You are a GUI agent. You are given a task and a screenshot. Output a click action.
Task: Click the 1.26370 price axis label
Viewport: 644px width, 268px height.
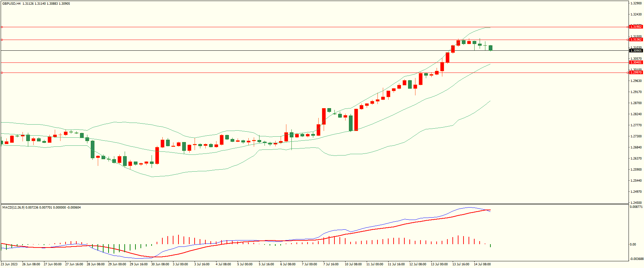click(636, 159)
